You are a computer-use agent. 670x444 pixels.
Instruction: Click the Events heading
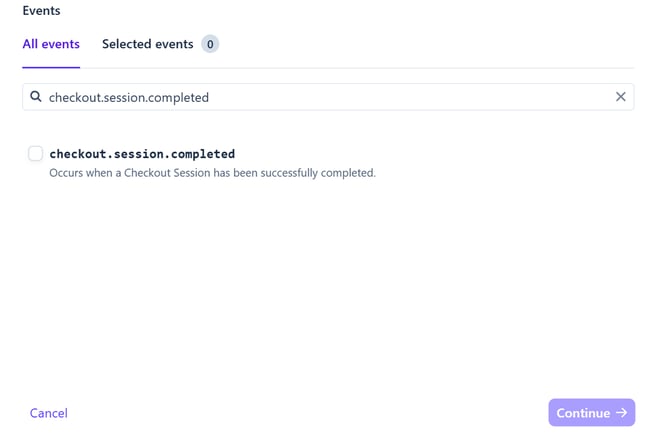(41, 11)
